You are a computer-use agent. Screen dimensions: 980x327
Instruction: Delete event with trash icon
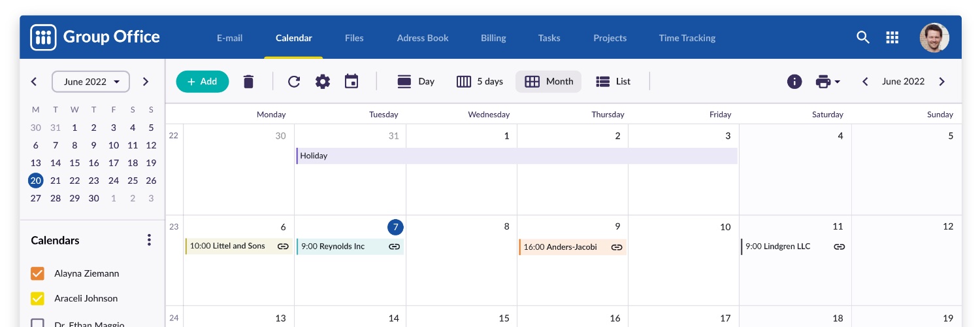248,82
